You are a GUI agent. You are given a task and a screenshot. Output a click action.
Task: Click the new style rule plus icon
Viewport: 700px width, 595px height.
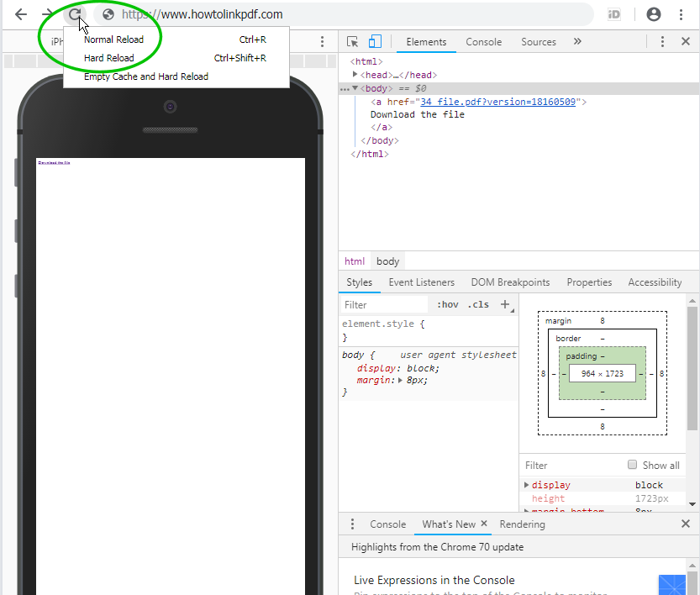(505, 305)
